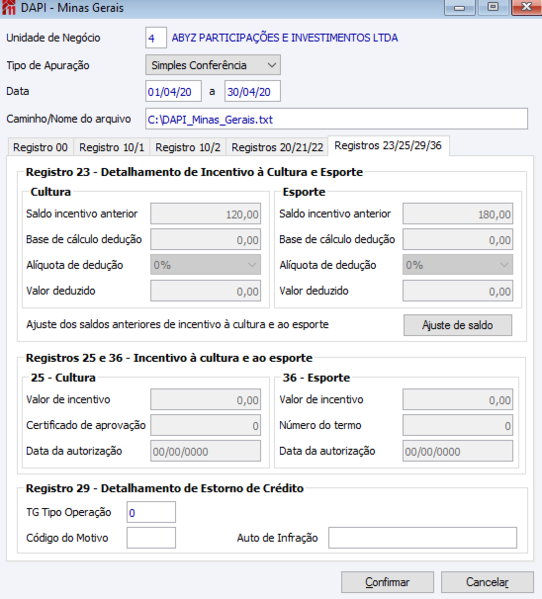Open the Registros 20/21/22 tab

click(x=277, y=147)
